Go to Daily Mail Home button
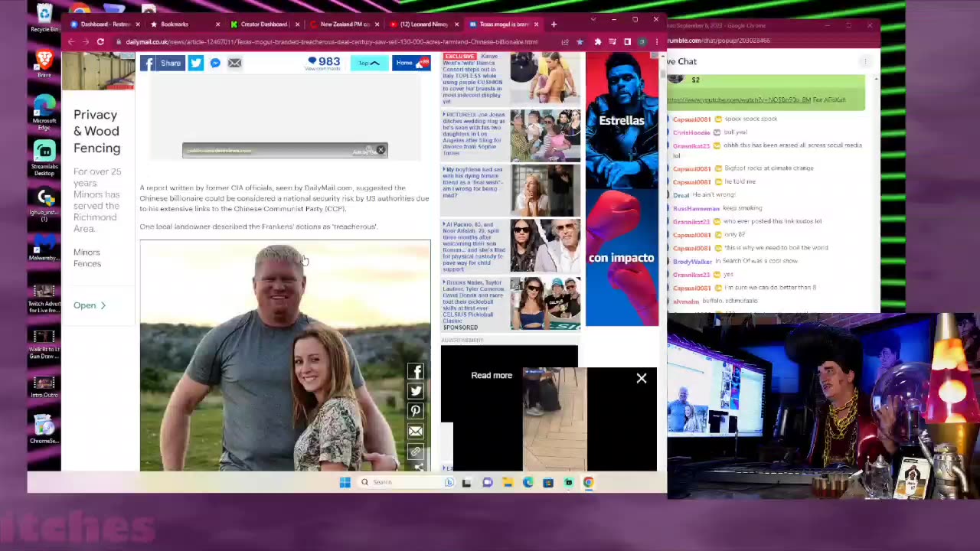Viewport: 980px width, 551px height. click(411, 63)
